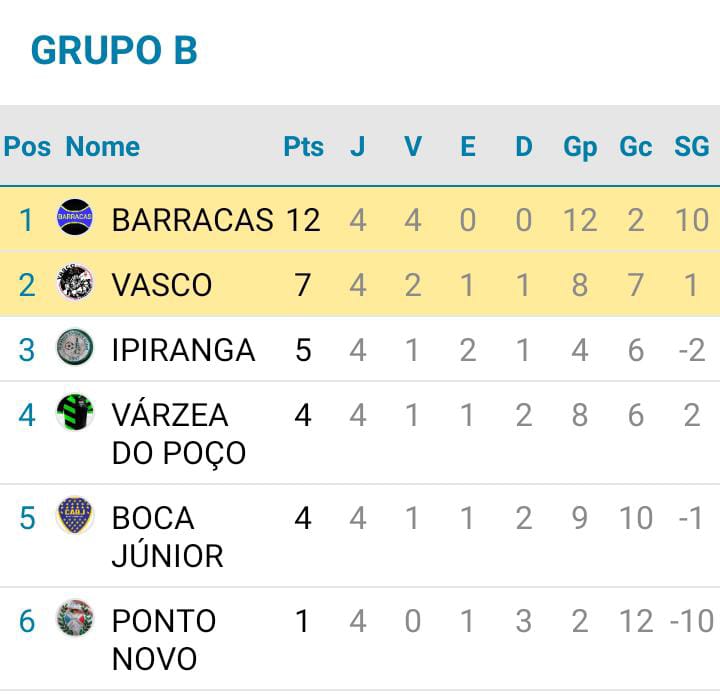The image size is (720, 696).
Task: Click the GRUPO B heading
Action: [x=114, y=50]
